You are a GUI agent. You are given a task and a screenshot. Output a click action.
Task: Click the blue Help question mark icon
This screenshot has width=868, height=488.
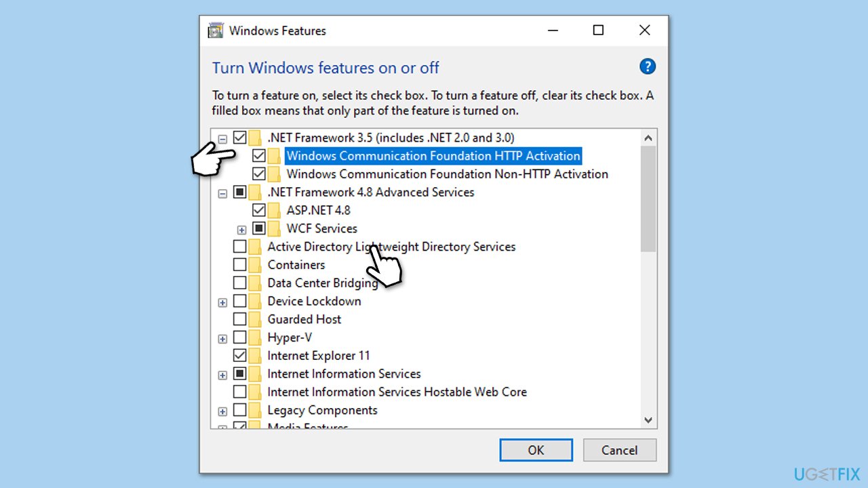(648, 66)
